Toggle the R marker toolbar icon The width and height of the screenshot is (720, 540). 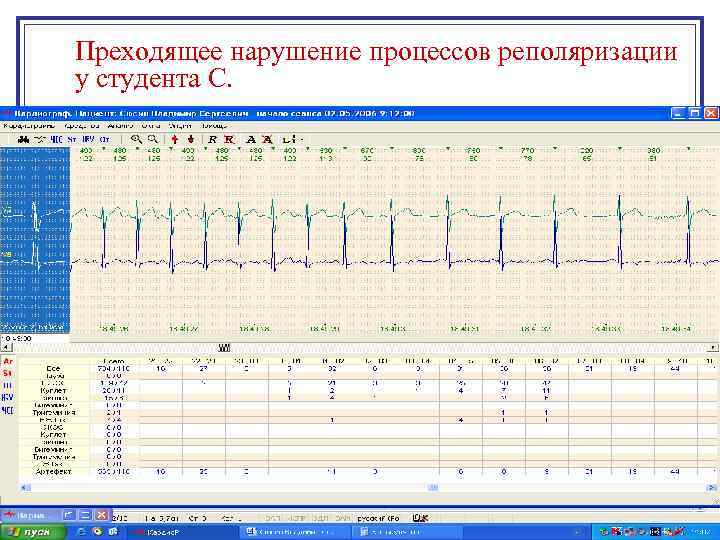(x=212, y=140)
